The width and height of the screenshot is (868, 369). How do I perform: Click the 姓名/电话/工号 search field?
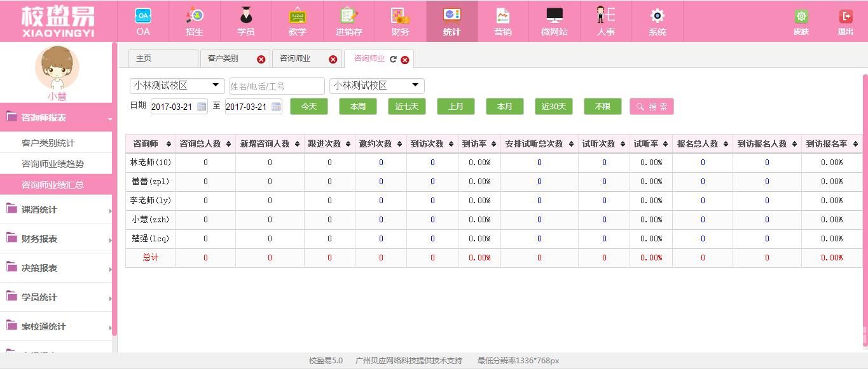point(277,86)
